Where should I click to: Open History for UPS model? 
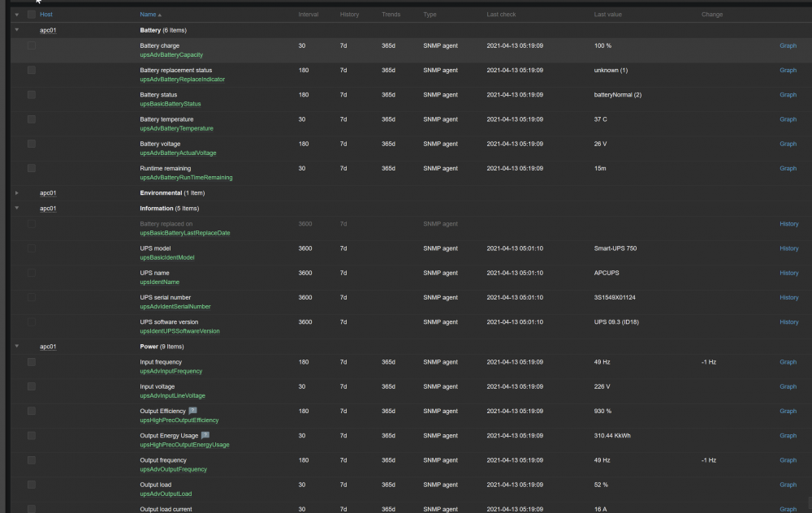click(x=788, y=248)
